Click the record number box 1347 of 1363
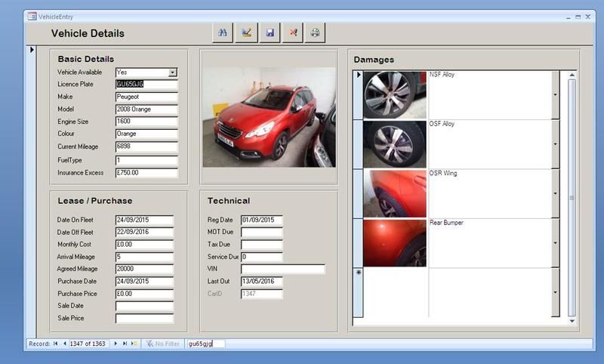Screen dimensions: 604x364 [x=88, y=344]
